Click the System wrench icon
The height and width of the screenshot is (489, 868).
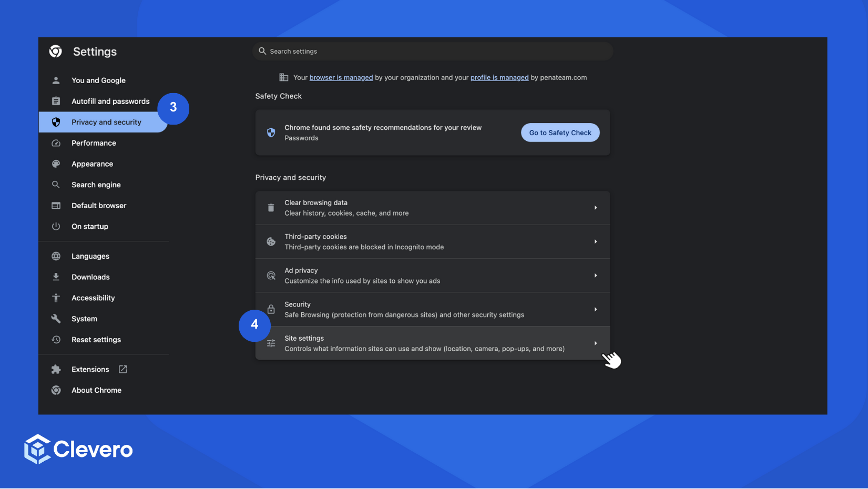[56, 319]
